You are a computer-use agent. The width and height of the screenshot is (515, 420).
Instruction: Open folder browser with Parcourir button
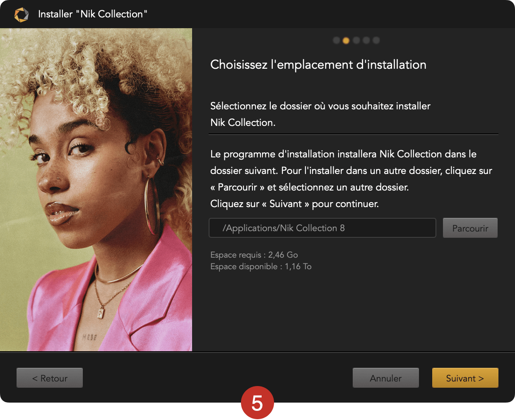pos(470,228)
